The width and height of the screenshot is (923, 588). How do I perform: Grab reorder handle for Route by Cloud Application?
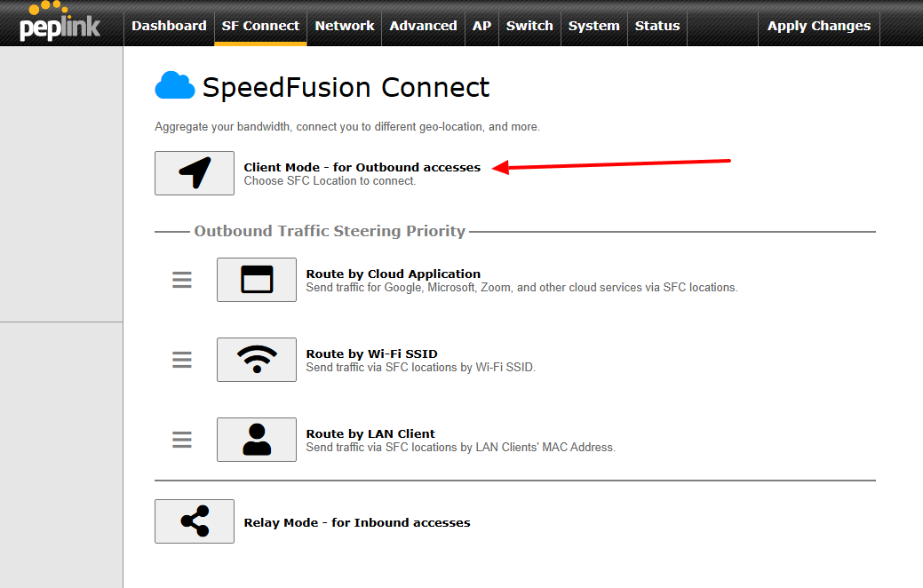[182, 280]
